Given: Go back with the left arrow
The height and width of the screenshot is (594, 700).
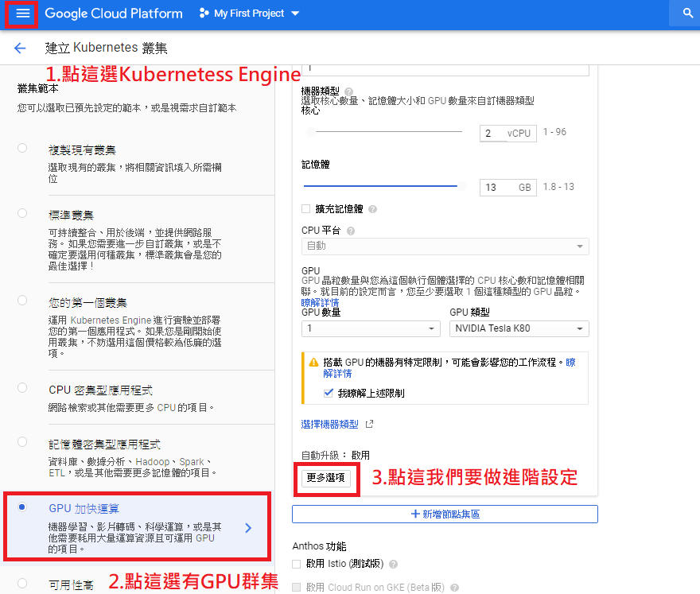Looking at the screenshot, I should tap(20, 48).
